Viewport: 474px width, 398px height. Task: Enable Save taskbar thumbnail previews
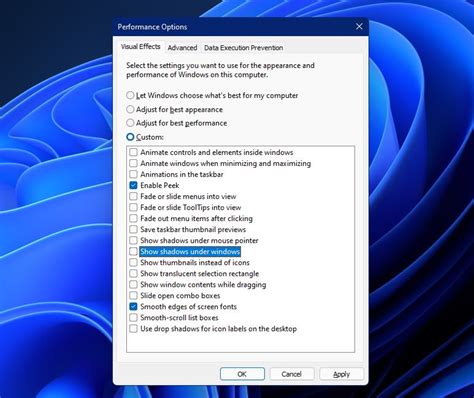coord(133,229)
